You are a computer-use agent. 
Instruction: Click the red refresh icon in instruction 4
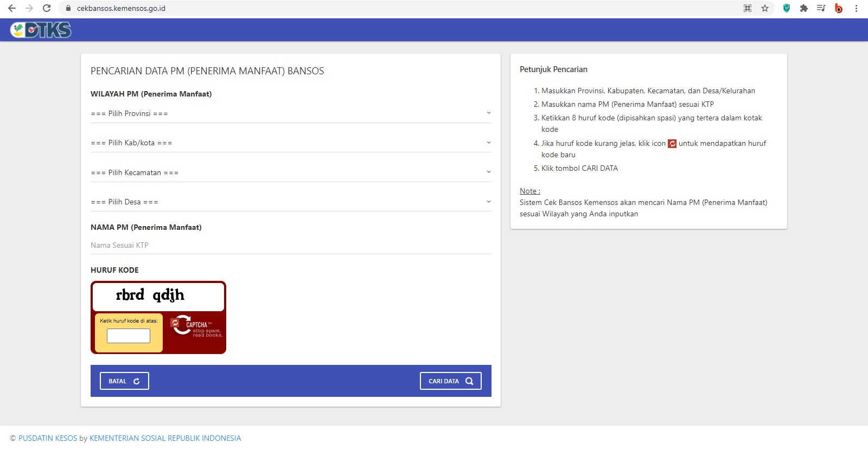(x=672, y=144)
